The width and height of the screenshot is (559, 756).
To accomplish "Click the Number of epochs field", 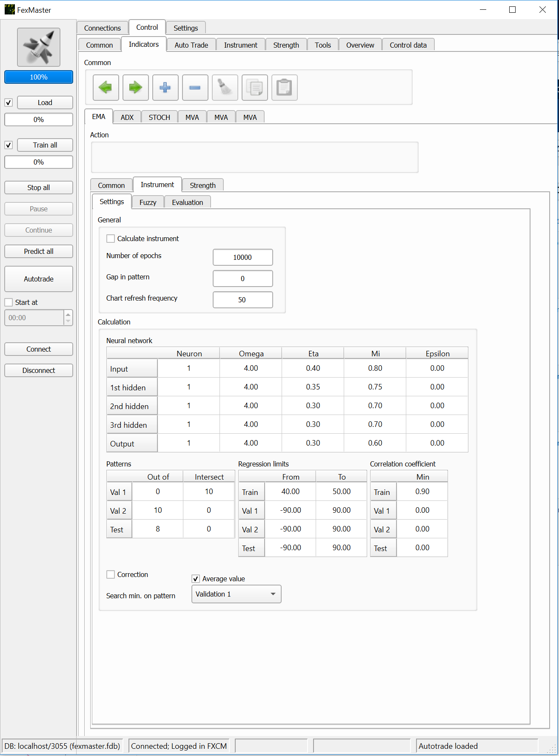I will pyautogui.click(x=242, y=257).
